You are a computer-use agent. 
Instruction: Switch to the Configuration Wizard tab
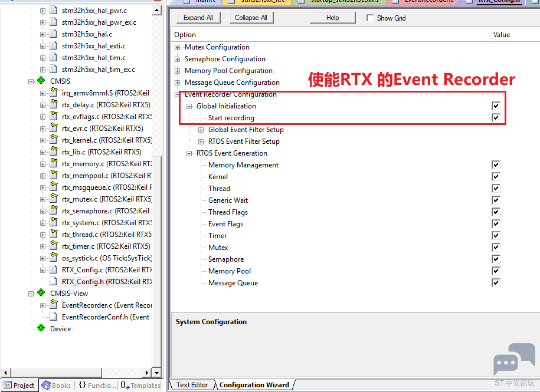click(x=254, y=385)
